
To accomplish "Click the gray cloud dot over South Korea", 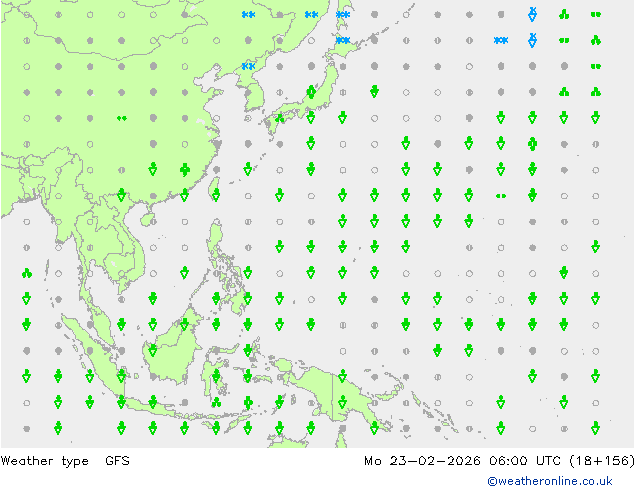I will [x=248, y=93].
